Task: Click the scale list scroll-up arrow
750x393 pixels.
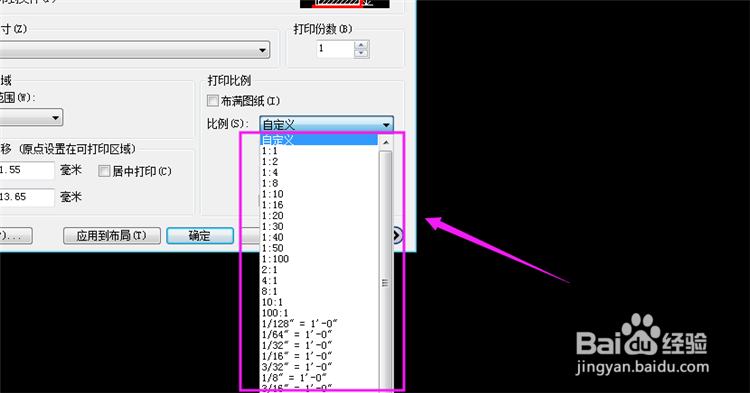Action: (386, 142)
